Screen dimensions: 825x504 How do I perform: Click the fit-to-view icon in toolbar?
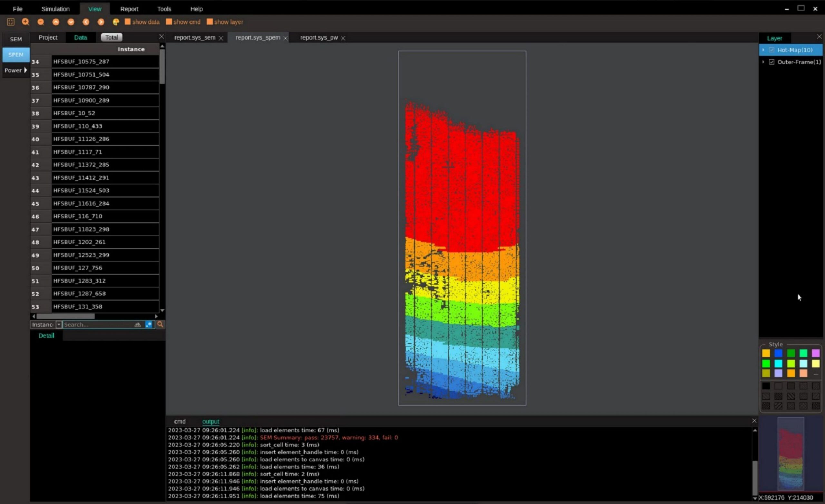pos(11,22)
